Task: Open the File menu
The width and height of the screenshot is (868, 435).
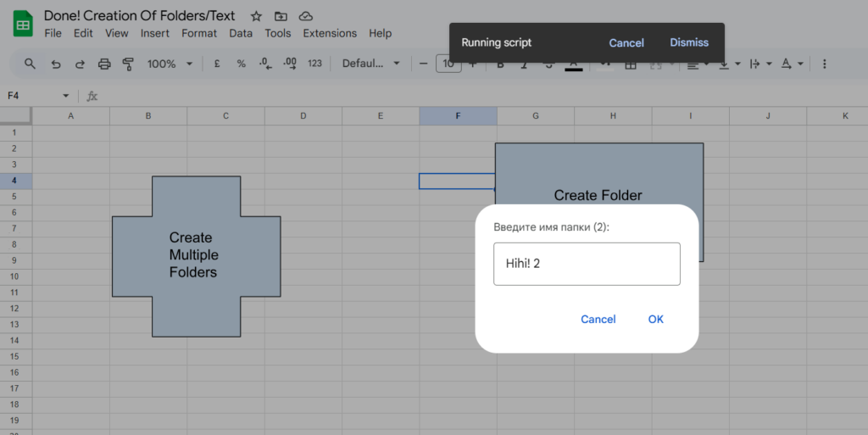Action: coord(53,33)
